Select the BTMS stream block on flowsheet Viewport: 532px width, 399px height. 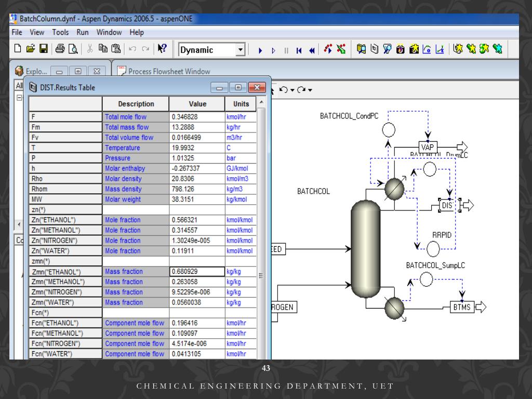pos(462,307)
